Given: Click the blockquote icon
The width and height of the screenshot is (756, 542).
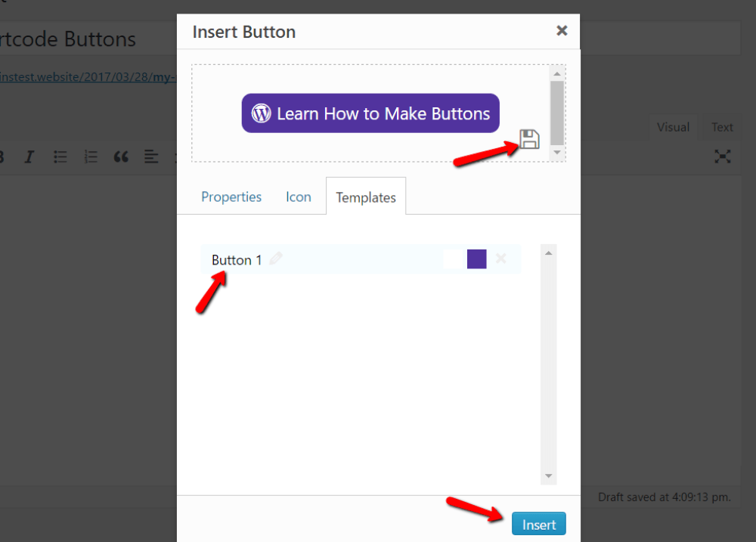Looking at the screenshot, I should [x=121, y=156].
